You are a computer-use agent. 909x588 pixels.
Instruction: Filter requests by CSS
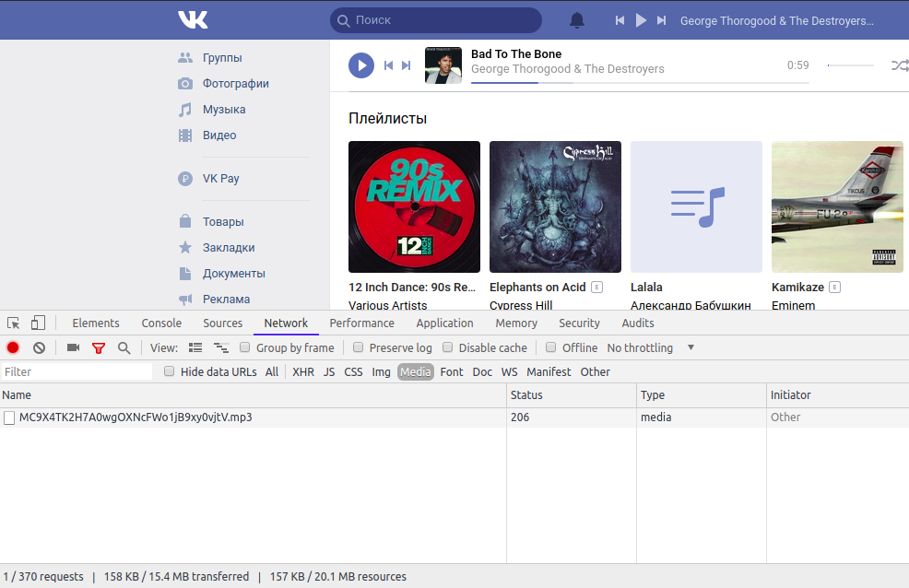[x=353, y=372]
